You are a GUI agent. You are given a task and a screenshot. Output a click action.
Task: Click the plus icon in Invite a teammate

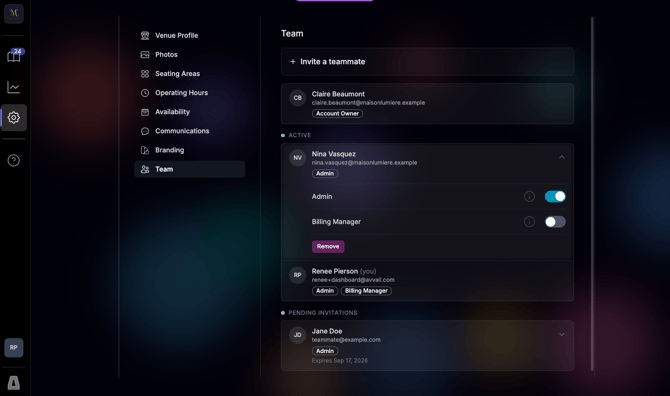click(293, 62)
